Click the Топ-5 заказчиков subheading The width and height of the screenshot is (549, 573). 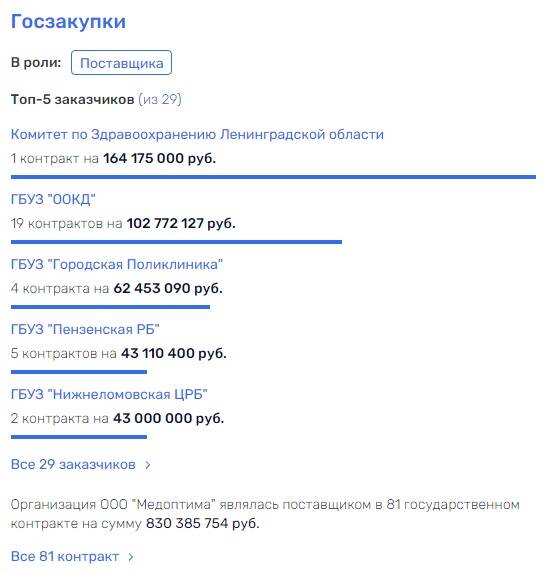(72, 99)
